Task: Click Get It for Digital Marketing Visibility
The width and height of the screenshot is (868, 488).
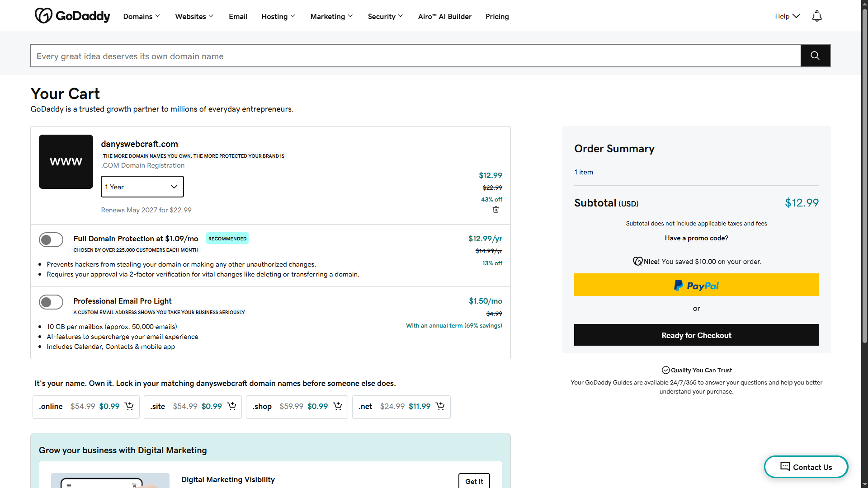Action: 474,481
